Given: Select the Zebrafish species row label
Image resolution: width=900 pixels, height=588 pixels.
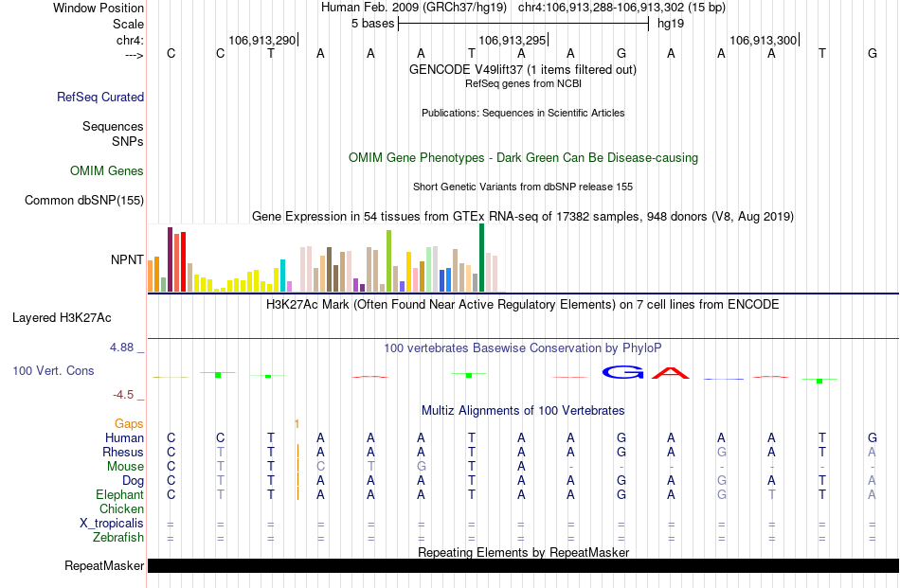Looking at the screenshot, I should coord(118,538).
